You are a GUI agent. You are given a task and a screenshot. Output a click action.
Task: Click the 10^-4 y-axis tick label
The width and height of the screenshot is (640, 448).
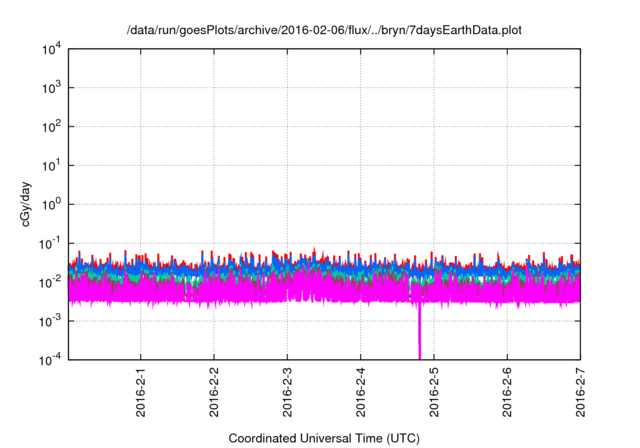point(50,359)
